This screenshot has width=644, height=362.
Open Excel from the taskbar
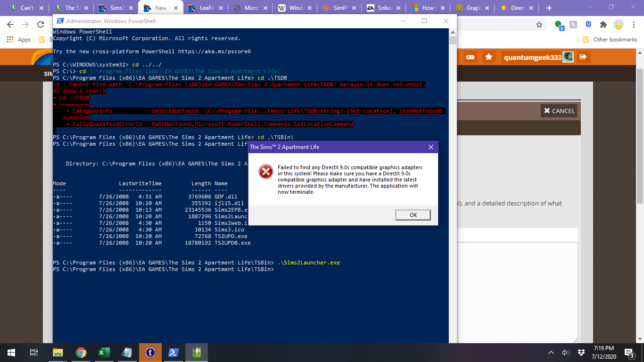(x=104, y=352)
